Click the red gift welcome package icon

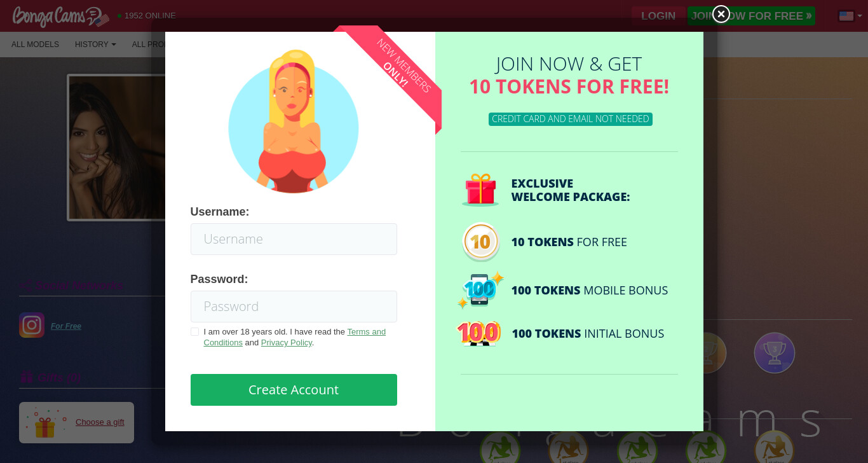pyautogui.click(x=480, y=190)
